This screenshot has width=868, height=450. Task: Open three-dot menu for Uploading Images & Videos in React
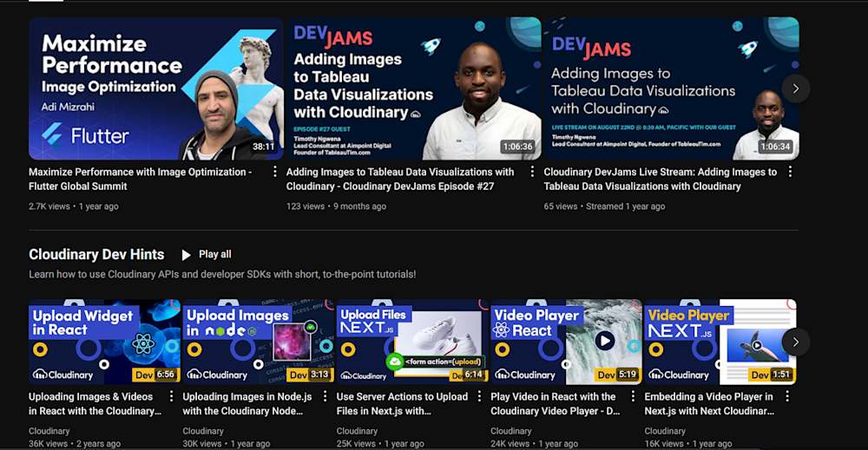pyautogui.click(x=171, y=396)
